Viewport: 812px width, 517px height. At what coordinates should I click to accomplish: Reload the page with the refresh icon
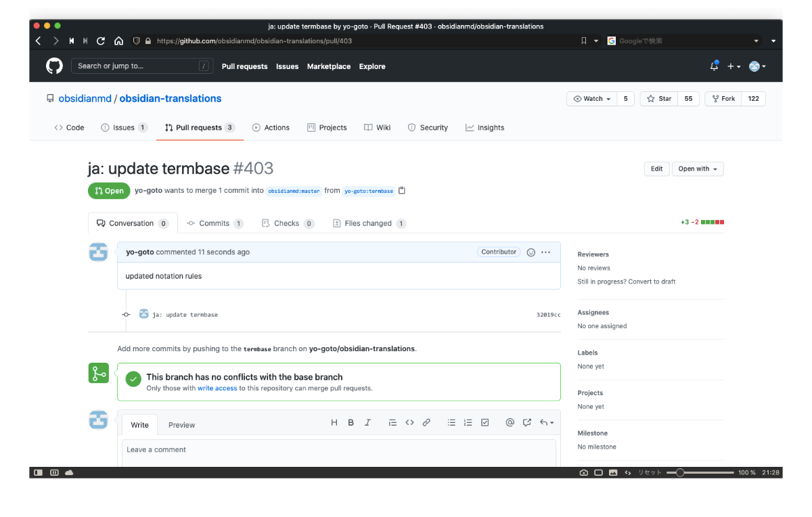101,41
